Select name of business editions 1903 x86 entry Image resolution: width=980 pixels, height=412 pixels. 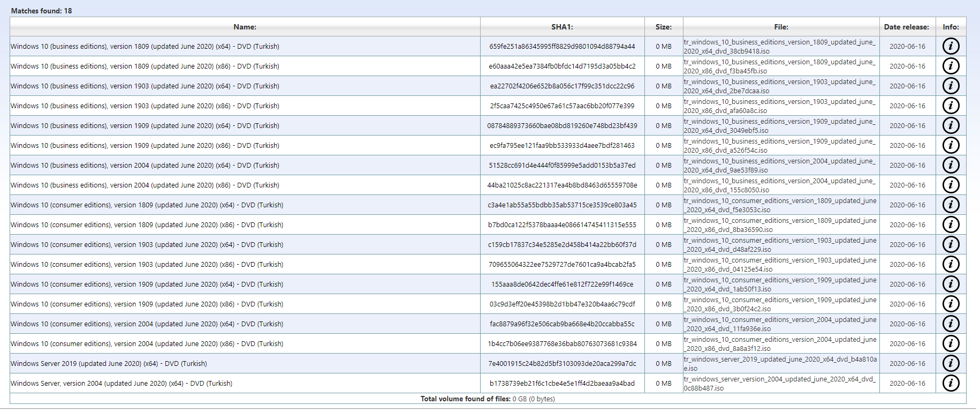(145, 106)
